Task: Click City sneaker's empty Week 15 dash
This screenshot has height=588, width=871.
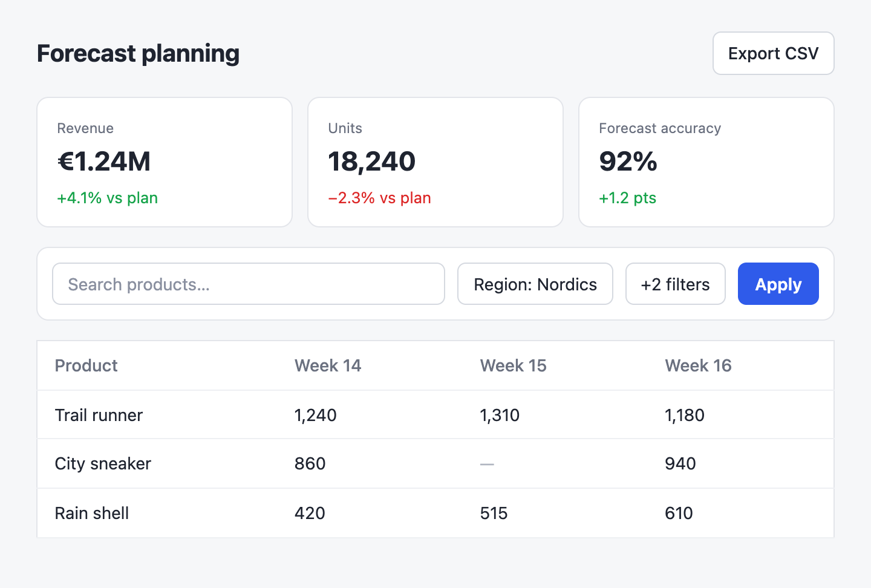Action: click(487, 464)
